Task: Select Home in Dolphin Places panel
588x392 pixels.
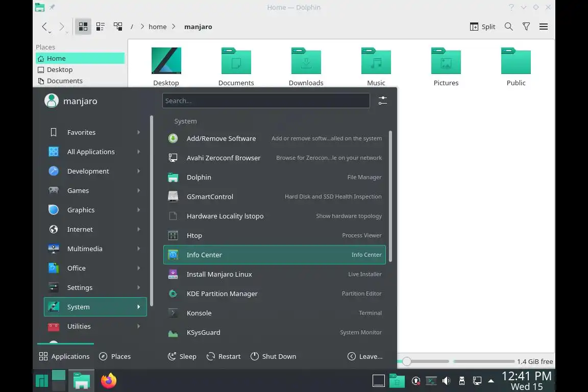Action: (80, 59)
